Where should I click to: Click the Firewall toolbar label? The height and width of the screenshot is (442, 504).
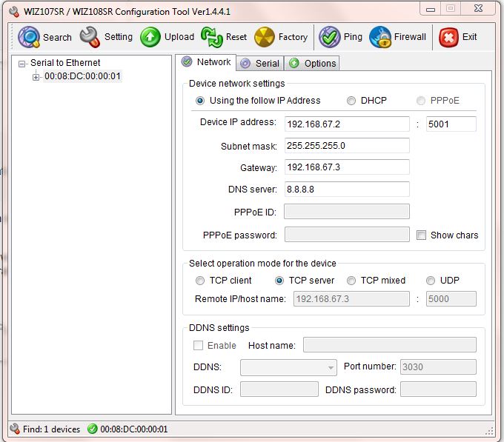410,37
